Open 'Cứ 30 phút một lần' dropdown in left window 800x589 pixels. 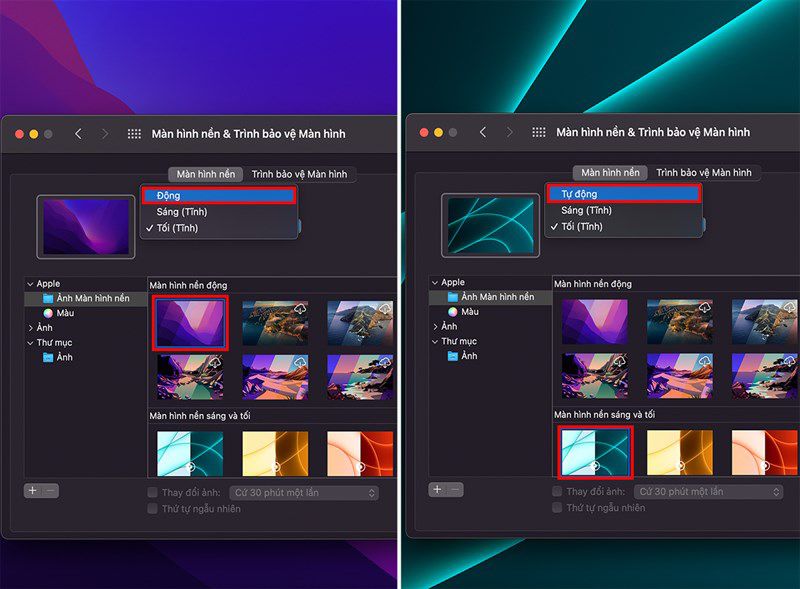click(304, 493)
